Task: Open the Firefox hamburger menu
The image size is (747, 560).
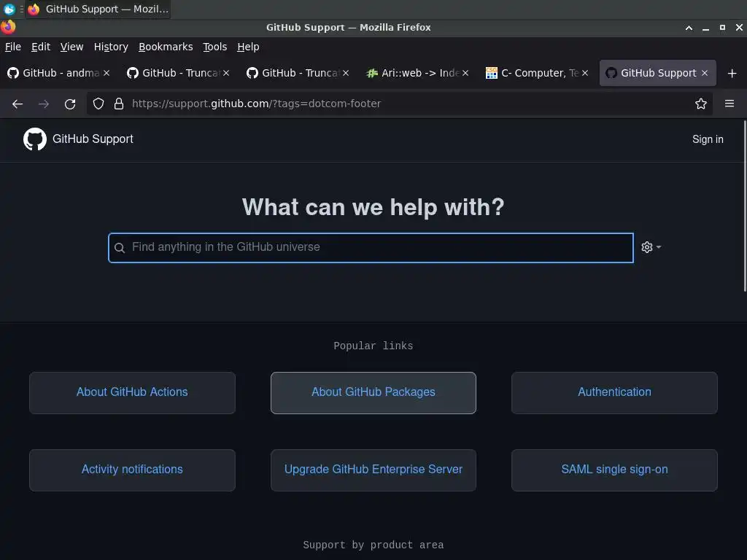Action: pos(729,104)
